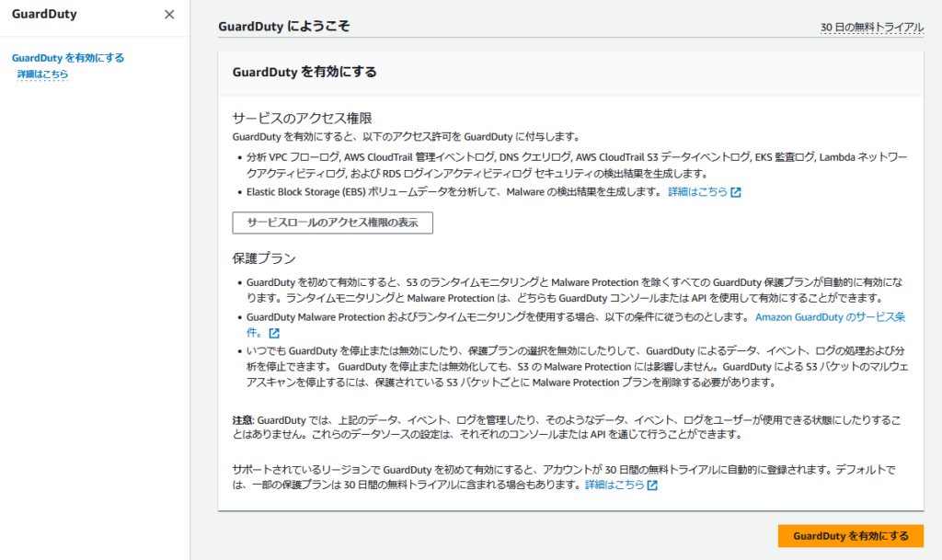942x560 pixels.
Task: Click the '注意' note label
Action: click(242, 420)
